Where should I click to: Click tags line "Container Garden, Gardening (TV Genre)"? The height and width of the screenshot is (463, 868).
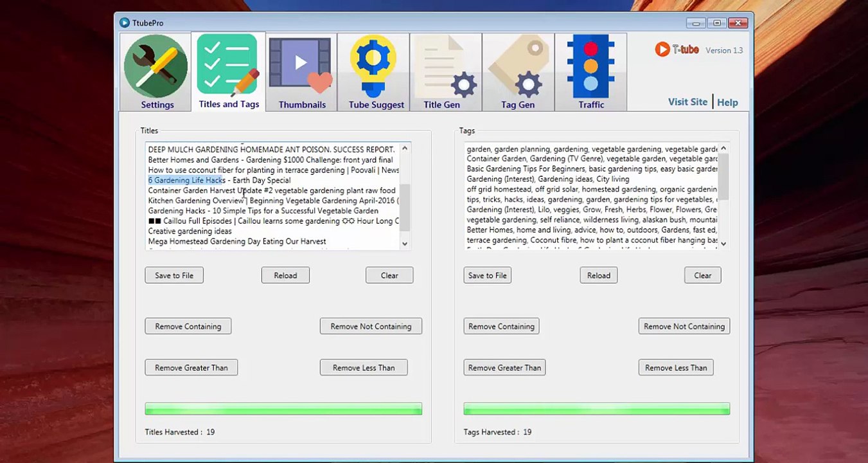coord(592,159)
